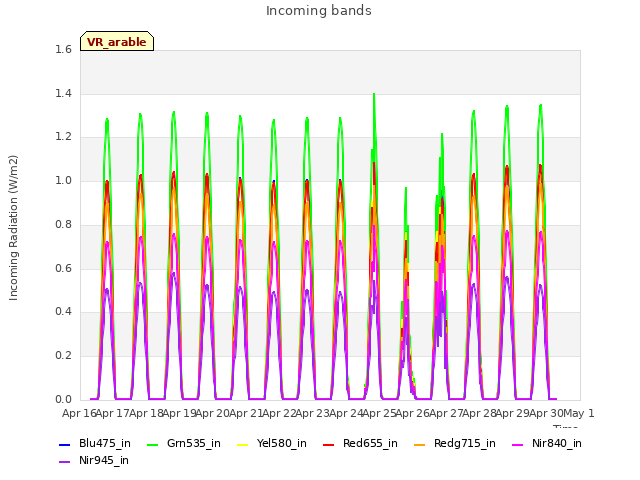Click the 0.6 y-axis tick label
The height and width of the screenshot is (480, 640).
(63, 268)
